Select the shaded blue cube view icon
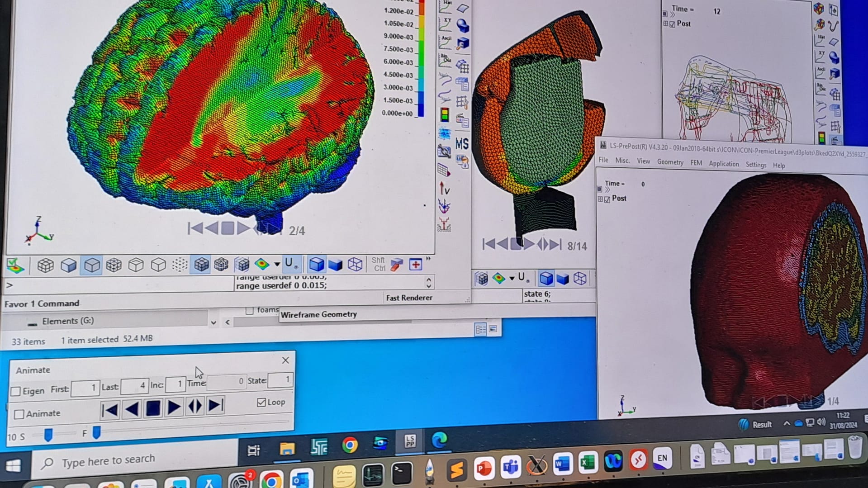Screen dimensions: 868x488 coord(317,265)
